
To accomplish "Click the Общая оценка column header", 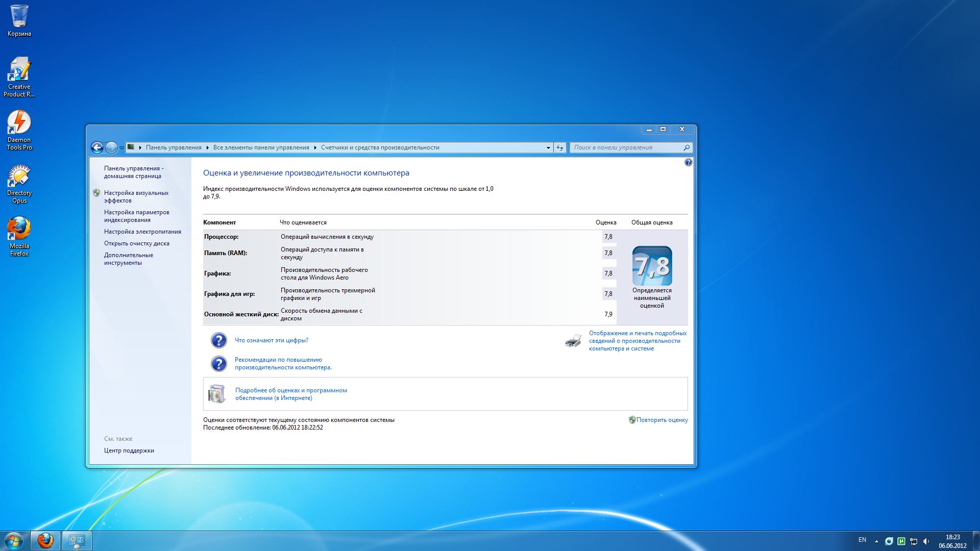I will tap(652, 222).
